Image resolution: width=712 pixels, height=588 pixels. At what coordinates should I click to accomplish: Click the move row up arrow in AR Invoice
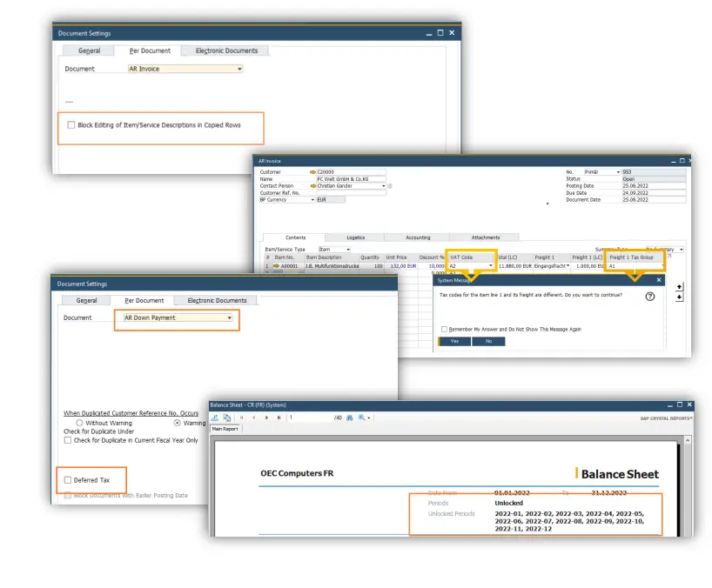pos(679,287)
